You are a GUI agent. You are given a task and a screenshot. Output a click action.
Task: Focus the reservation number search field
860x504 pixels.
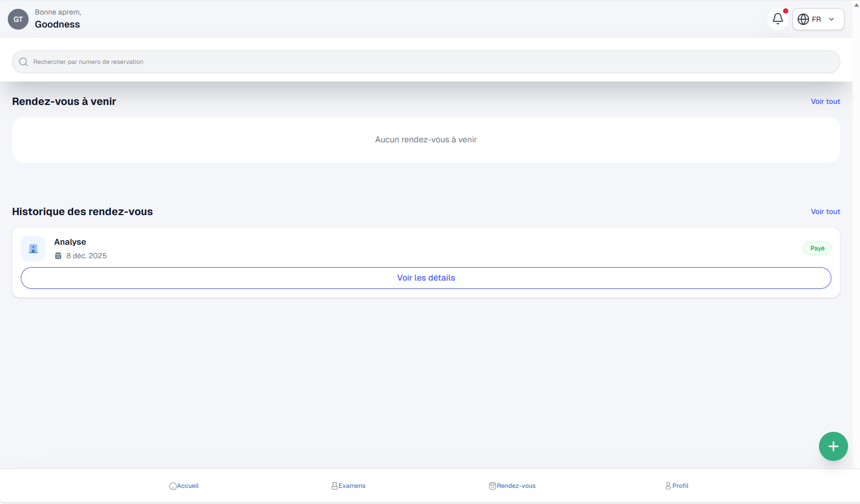pos(426,62)
